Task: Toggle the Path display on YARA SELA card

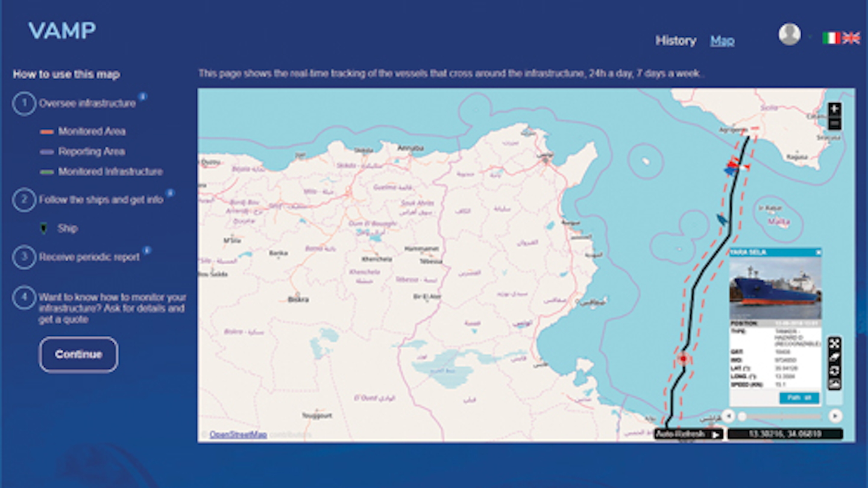Action: click(798, 398)
